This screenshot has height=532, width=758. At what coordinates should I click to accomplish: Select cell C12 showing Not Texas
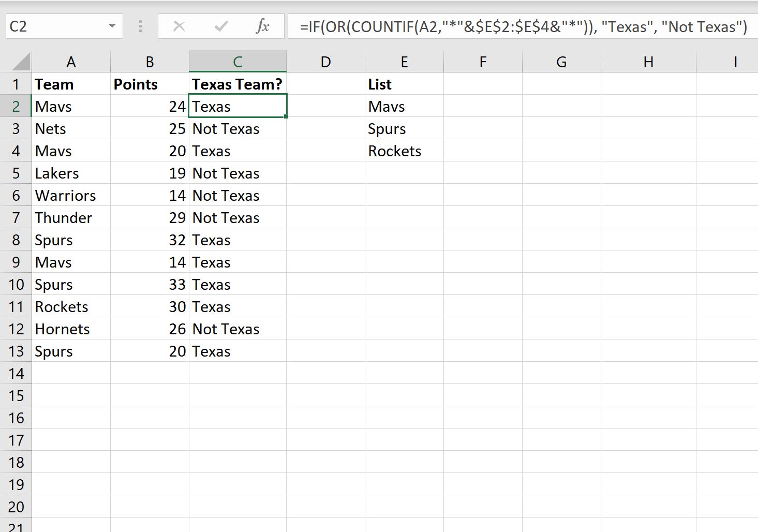pos(237,329)
